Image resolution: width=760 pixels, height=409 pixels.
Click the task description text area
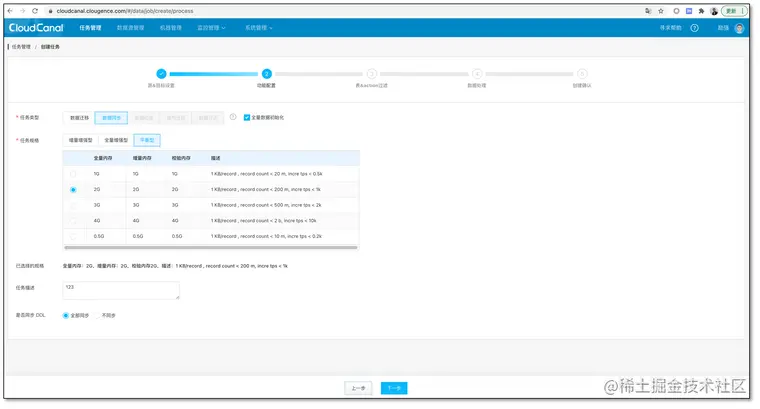coord(121,290)
